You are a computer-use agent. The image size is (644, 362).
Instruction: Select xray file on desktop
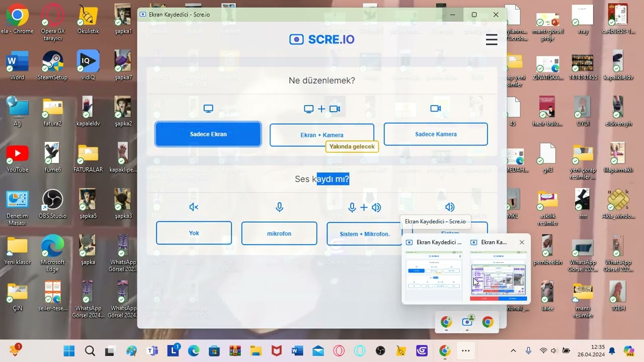point(583,20)
